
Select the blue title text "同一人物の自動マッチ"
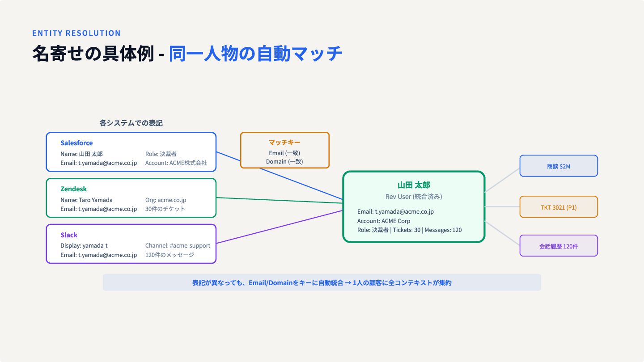pyautogui.click(x=256, y=54)
